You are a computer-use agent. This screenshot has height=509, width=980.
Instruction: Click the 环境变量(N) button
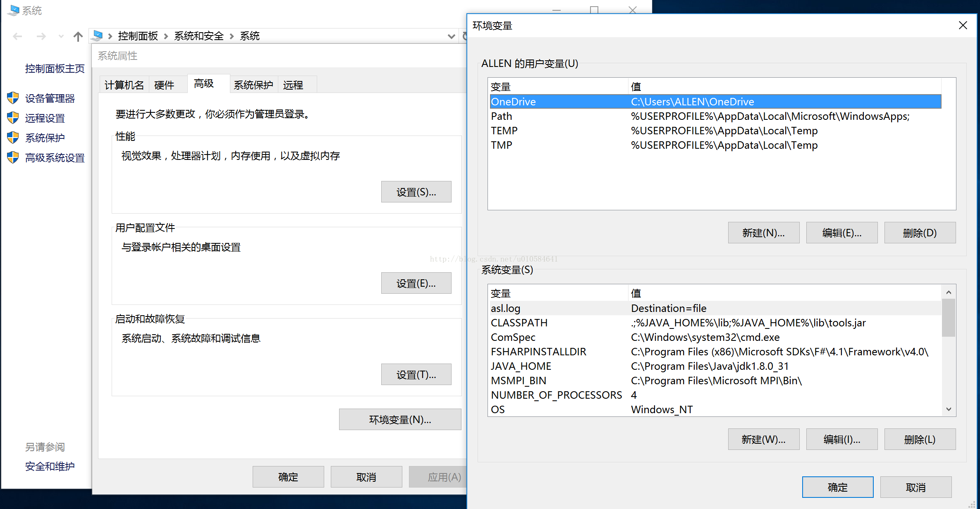coord(399,419)
